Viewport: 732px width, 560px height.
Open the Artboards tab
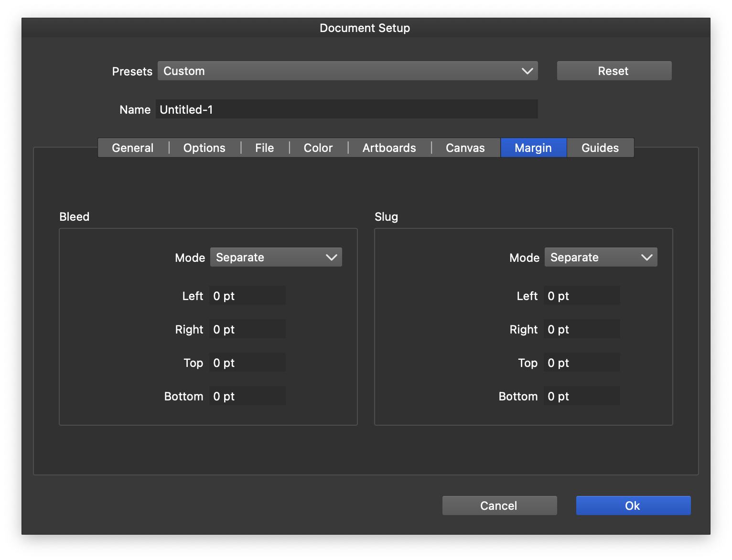(389, 148)
